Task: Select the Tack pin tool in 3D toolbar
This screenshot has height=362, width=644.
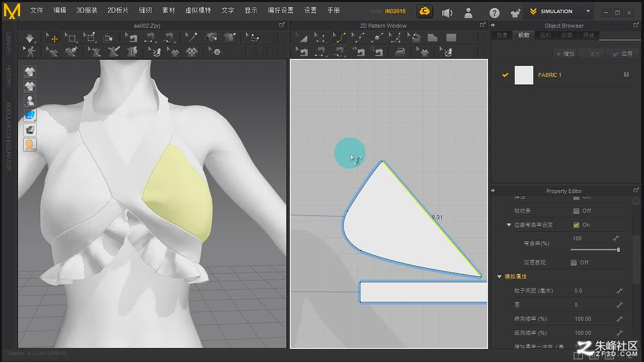Action: tap(191, 38)
